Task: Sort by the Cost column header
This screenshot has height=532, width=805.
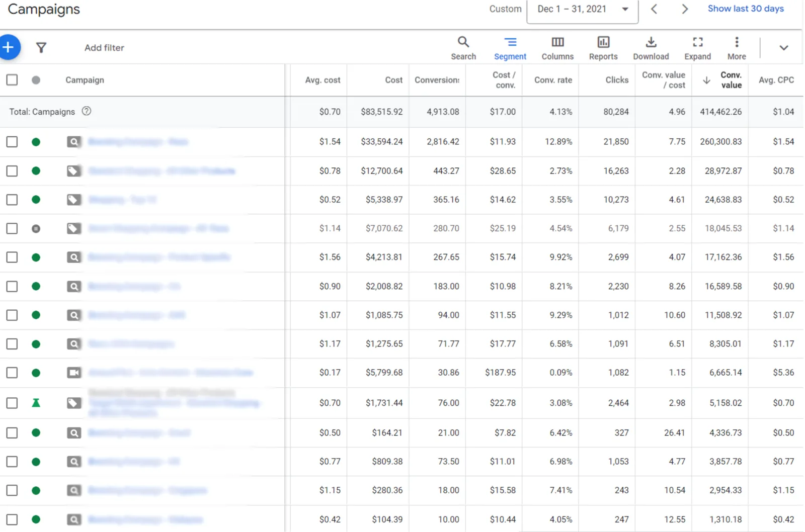Action: [x=393, y=80]
